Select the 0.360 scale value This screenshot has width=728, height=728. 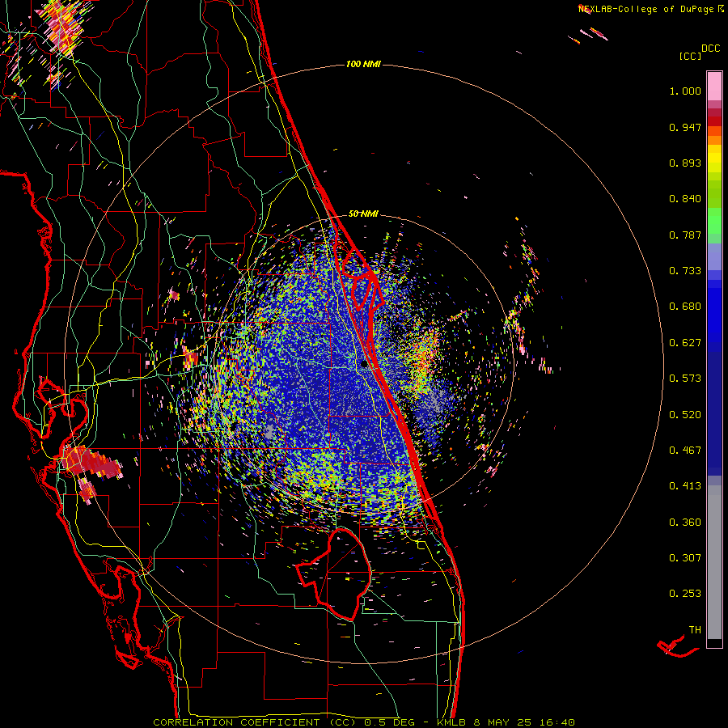(x=685, y=523)
